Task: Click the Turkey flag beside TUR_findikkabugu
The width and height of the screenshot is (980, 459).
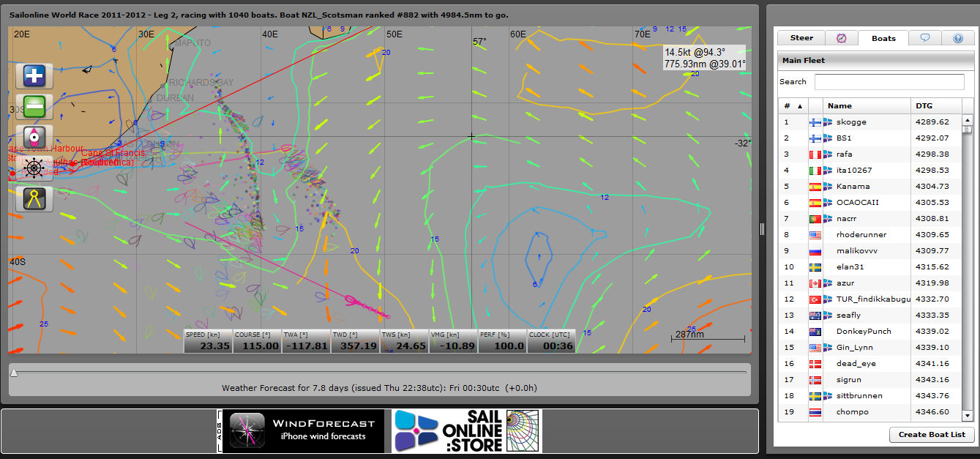Action: [x=815, y=299]
